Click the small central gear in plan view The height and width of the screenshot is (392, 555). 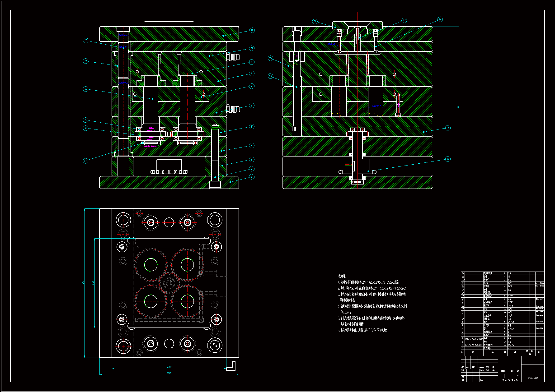[x=169, y=283]
